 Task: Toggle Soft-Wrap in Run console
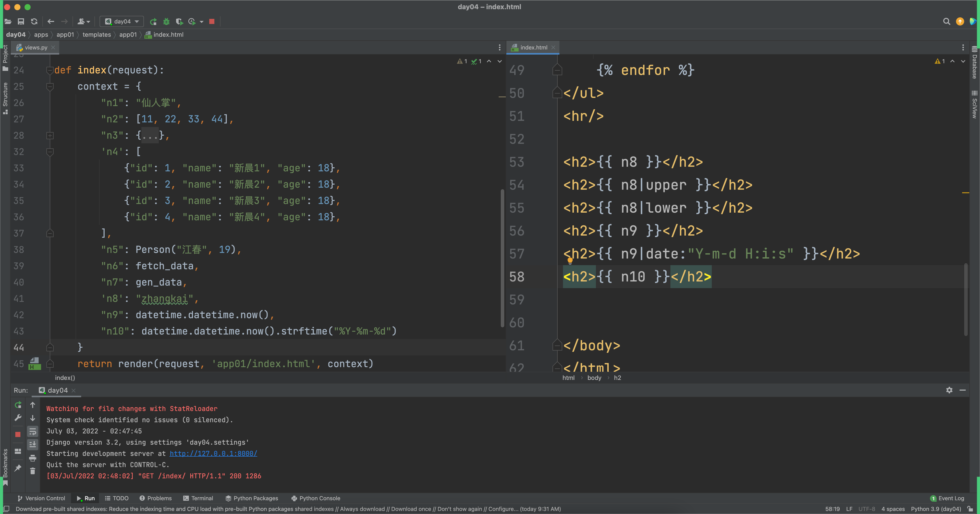point(33,431)
